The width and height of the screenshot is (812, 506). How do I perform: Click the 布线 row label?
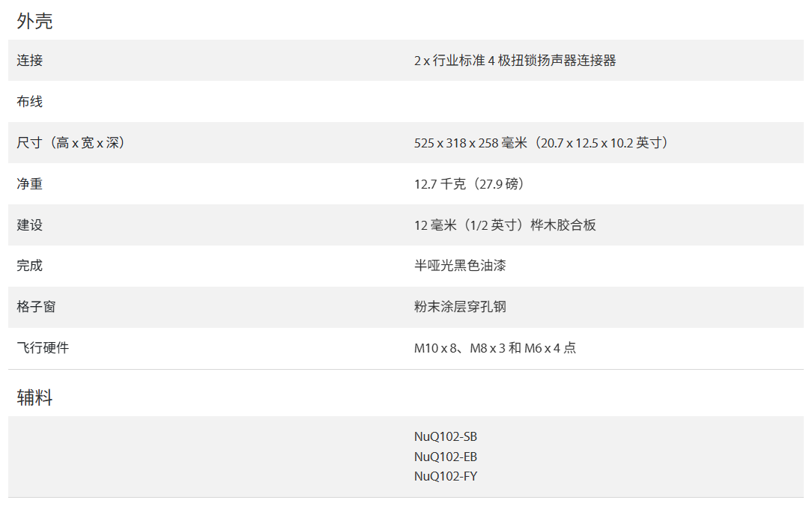30,101
